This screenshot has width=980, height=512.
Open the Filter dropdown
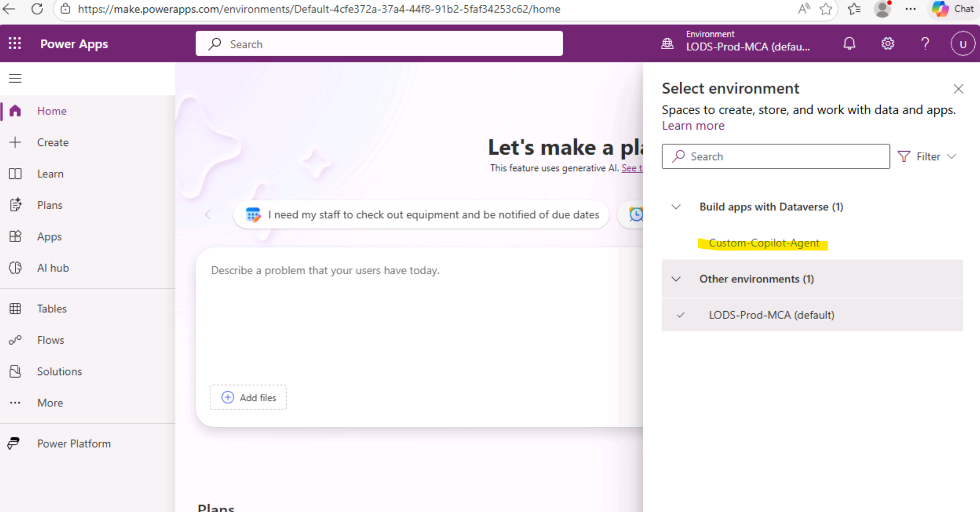(927, 156)
